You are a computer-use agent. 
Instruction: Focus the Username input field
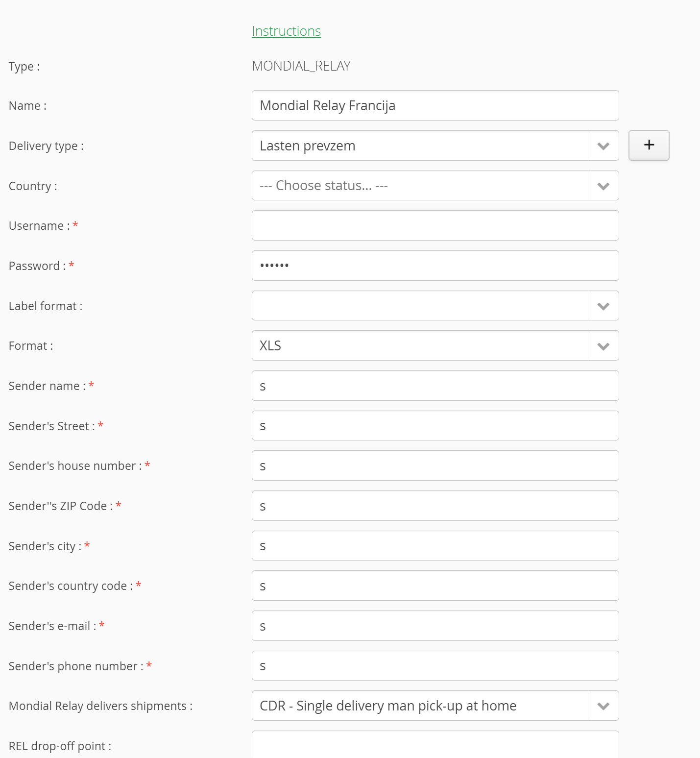[435, 225]
